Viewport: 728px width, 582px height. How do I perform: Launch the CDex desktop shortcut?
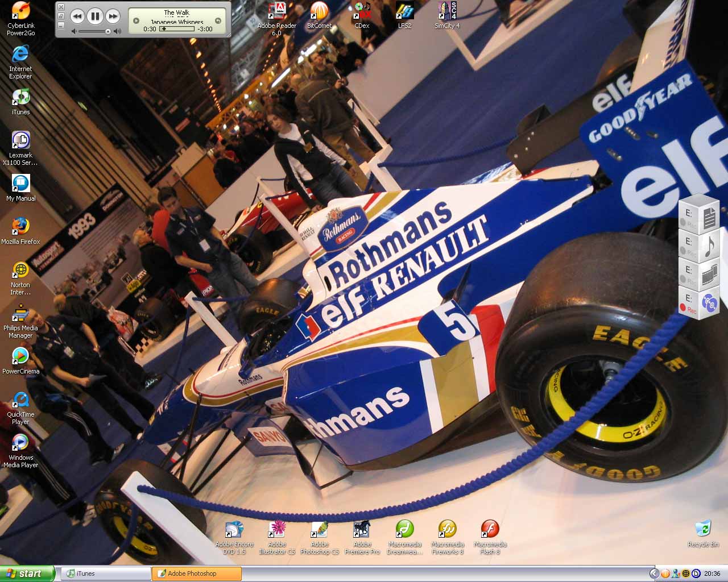click(362, 15)
